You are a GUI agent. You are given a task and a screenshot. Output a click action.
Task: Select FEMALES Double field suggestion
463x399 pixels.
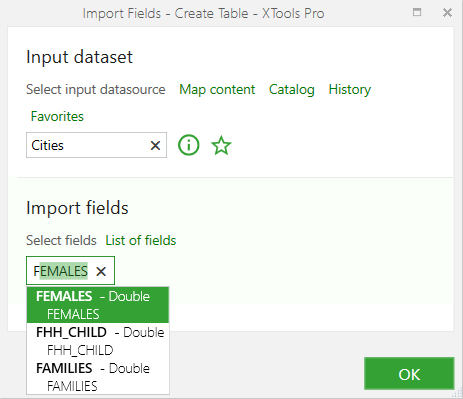[x=98, y=305]
